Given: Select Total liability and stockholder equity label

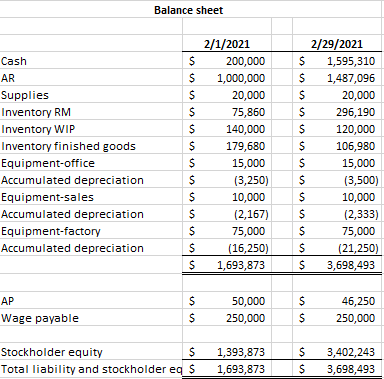Looking at the screenshot, I should tap(92, 369).
